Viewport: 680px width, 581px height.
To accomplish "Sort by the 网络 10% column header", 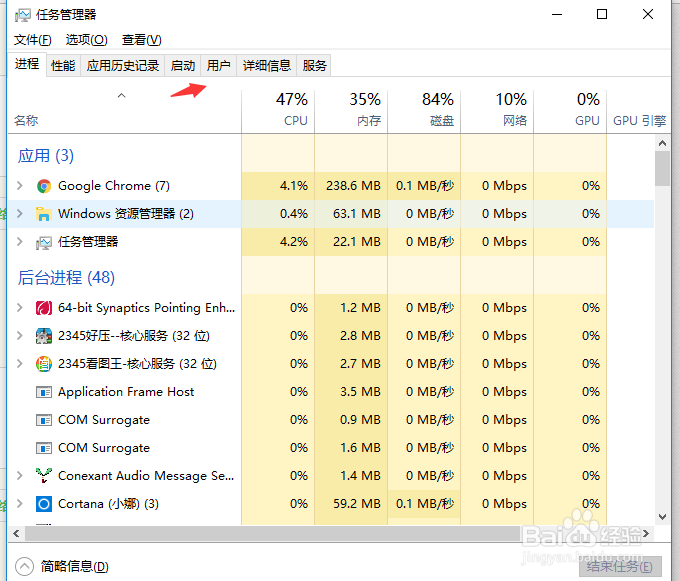I will coord(497,111).
